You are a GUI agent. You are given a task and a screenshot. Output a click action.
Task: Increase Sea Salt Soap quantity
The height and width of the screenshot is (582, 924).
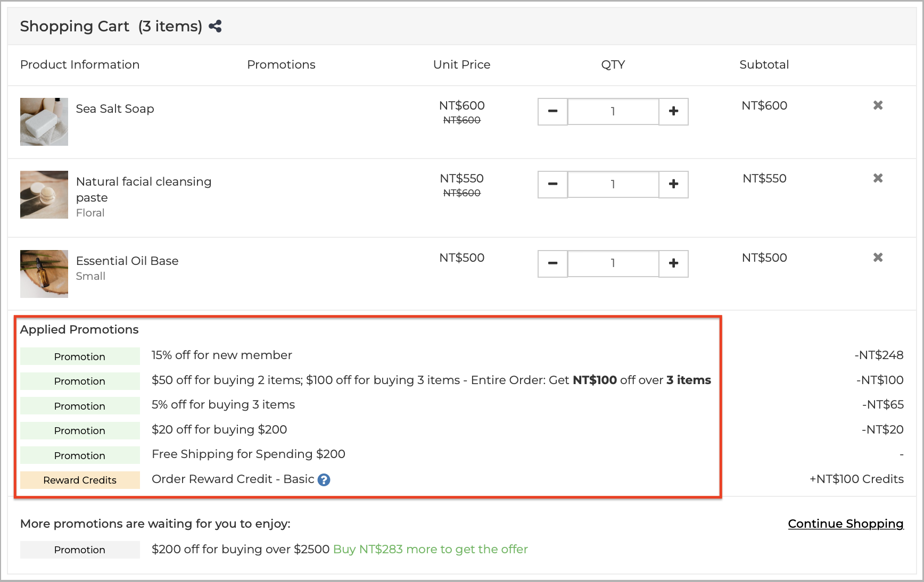click(673, 112)
